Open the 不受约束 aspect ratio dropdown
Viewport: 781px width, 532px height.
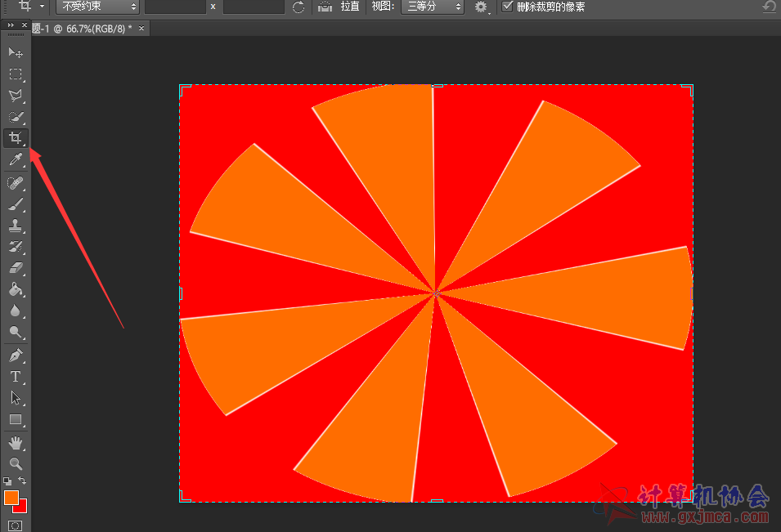click(x=97, y=7)
